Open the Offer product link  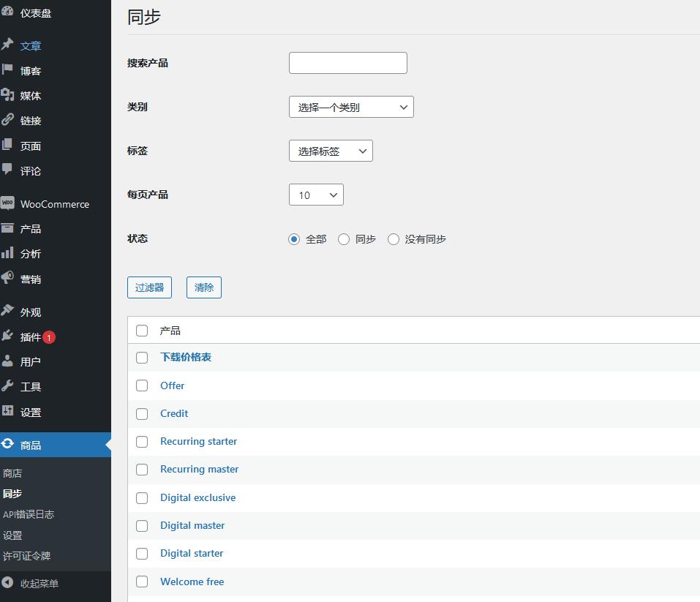pos(173,385)
